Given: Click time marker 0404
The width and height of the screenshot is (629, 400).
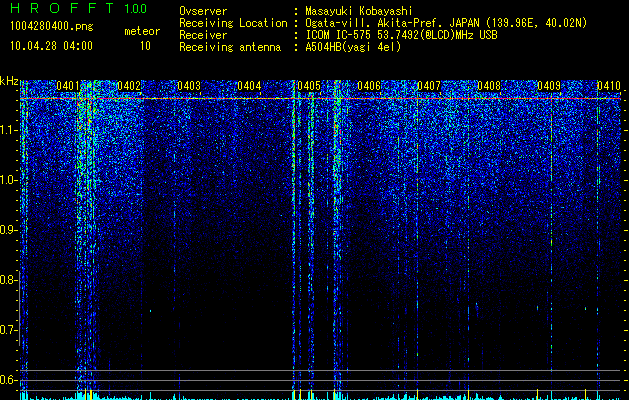Looking at the screenshot, I should pyautogui.click(x=249, y=85).
